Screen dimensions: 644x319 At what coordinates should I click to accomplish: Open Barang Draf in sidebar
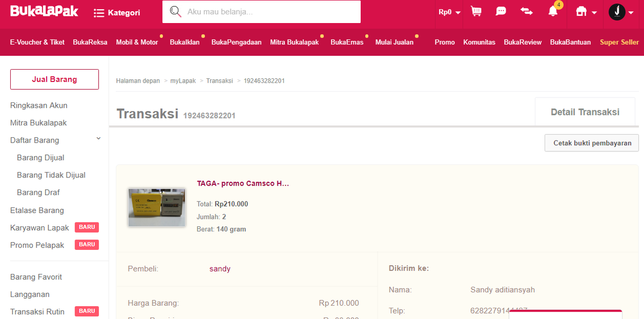point(38,192)
